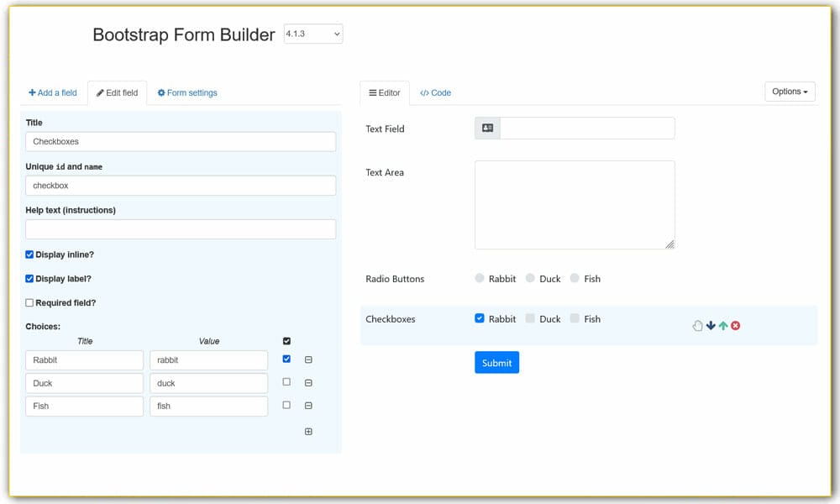This screenshot has width=840, height=504.
Task: Click the hand drag icon on Checkboxes field
Action: pyautogui.click(x=697, y=325)
